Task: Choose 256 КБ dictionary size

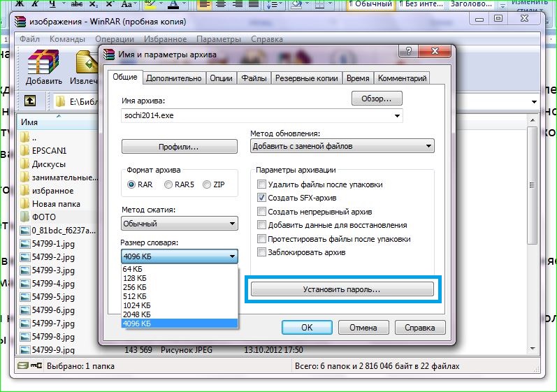Action: click(x=180, y=287)
